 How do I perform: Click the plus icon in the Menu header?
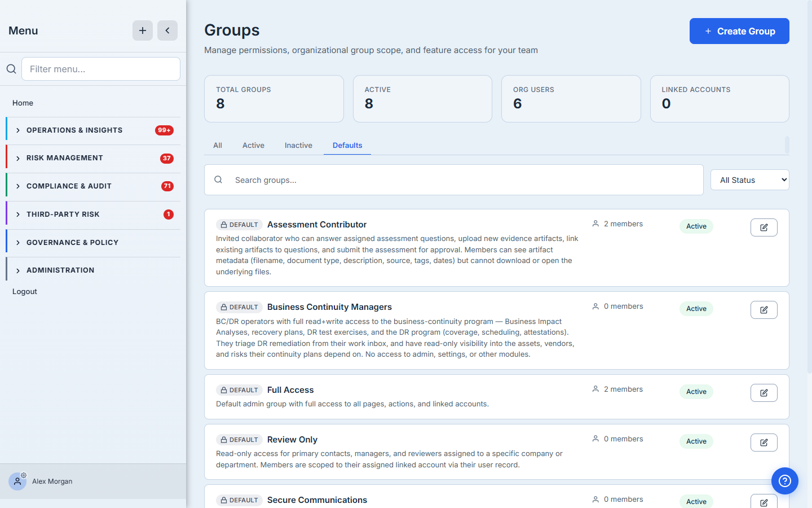(143, 30)
